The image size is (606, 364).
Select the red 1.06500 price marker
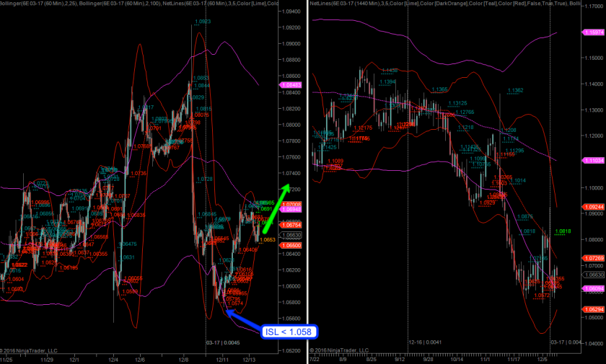[x=291, y=246]
